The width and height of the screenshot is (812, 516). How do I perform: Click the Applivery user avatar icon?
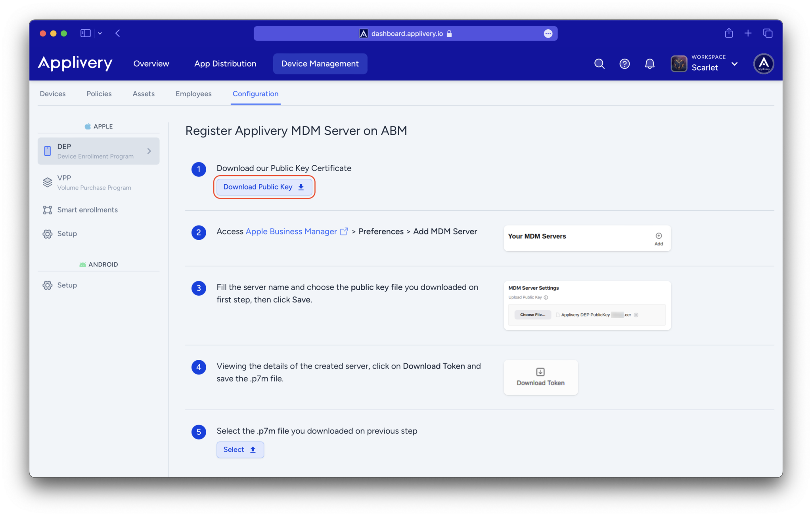763,64
